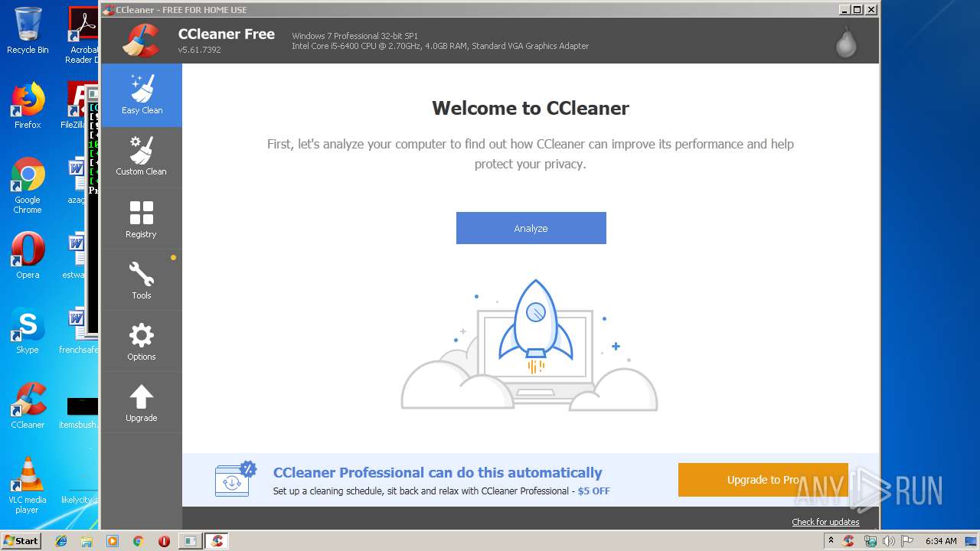Switch to the Registry section
This screenshot has width=980, height=551.
(x=142, y=219)
